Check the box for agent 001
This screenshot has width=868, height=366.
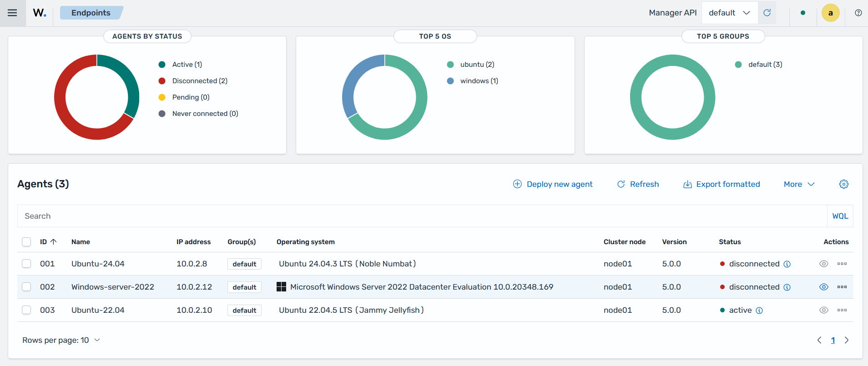tap(26, 264)
